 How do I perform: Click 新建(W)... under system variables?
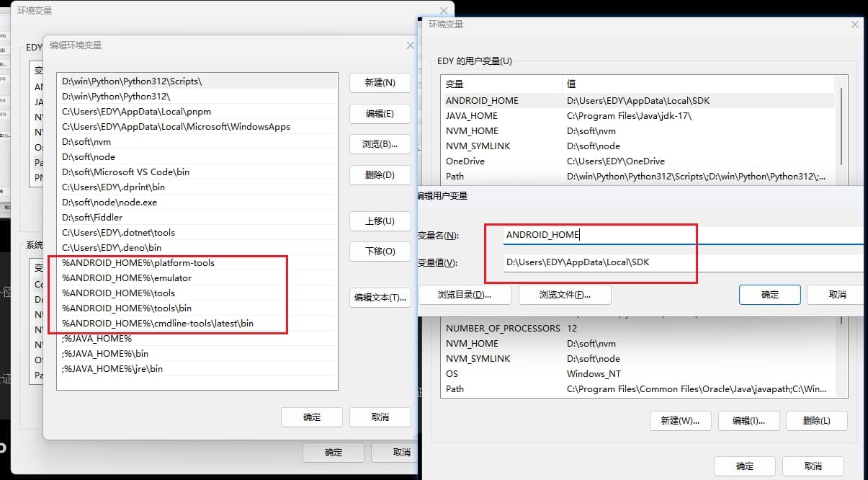(681, 421)
